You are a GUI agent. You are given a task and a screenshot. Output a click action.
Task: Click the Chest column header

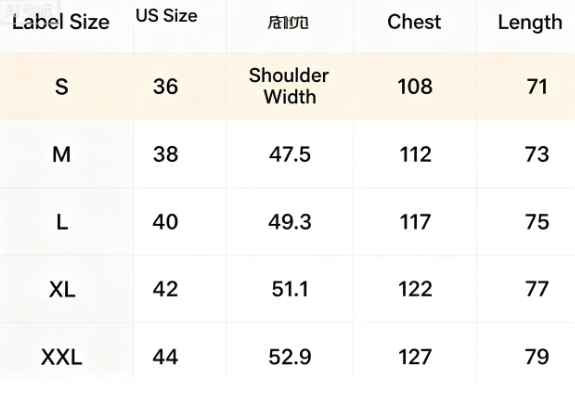(414, 22)
